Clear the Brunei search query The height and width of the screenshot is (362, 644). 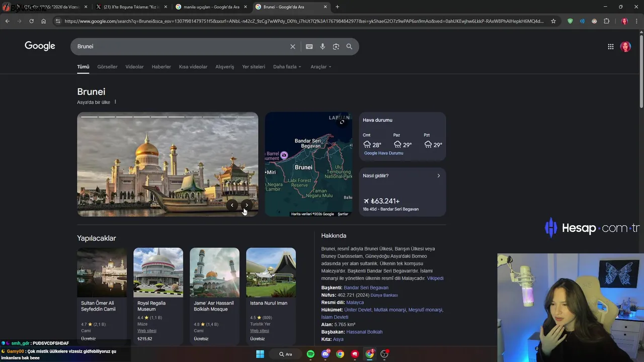[293, 46]
